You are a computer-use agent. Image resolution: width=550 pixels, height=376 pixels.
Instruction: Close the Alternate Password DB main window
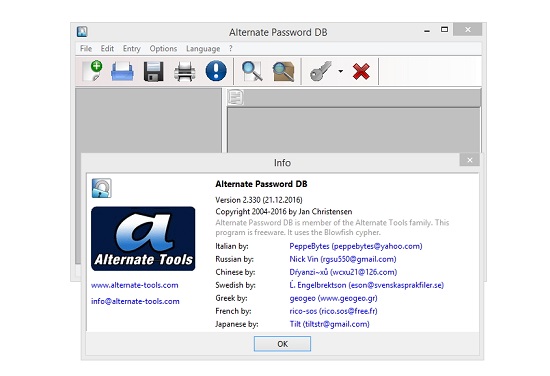[468, 30]
